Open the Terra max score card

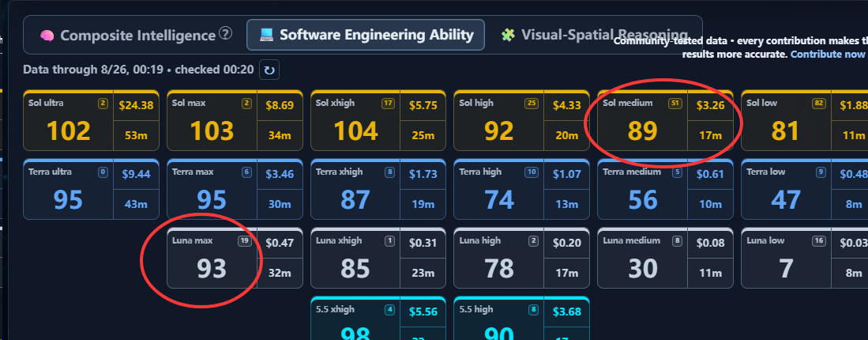(x=235, y=190)
